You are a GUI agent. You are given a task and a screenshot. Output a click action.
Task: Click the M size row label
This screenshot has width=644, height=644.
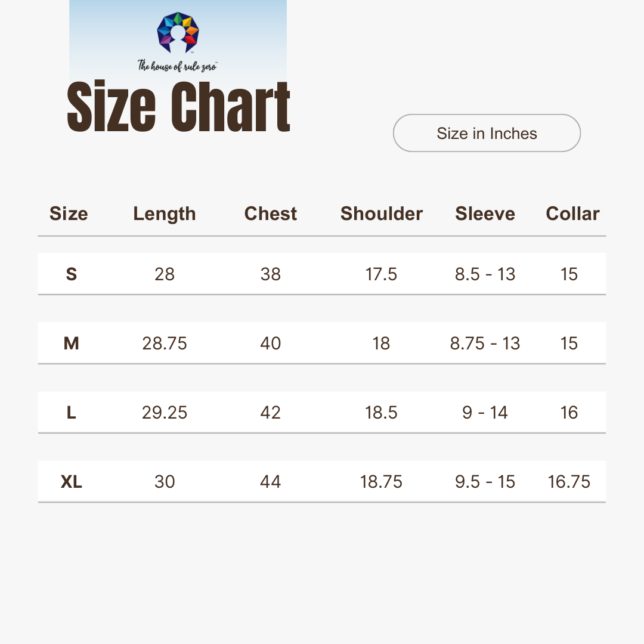pos(72,343)
